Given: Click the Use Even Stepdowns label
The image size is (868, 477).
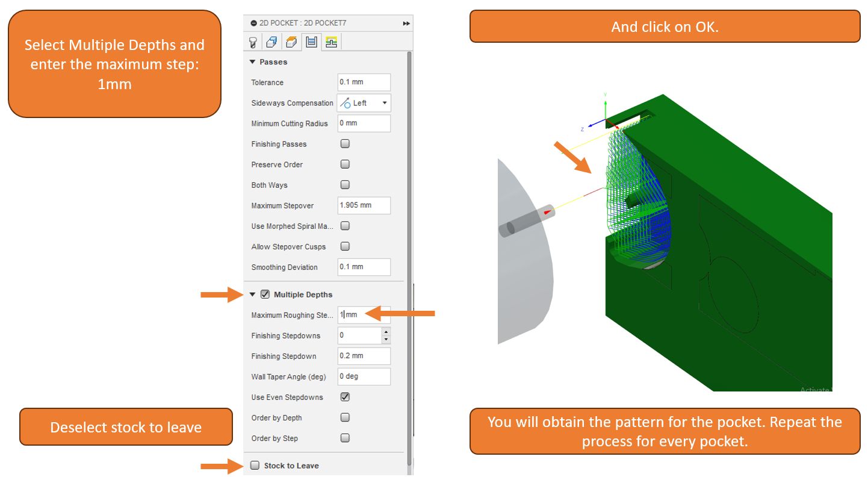Looking at the screenshot, I should pos(287,397).
